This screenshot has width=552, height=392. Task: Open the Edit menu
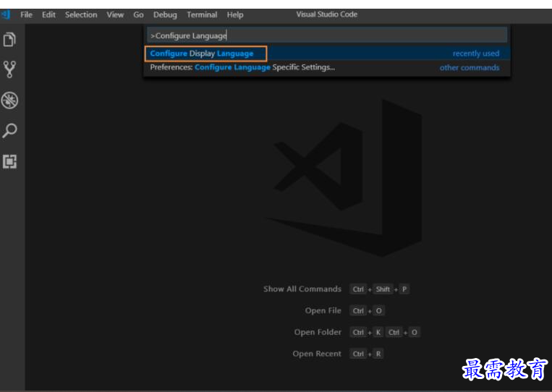click(48, 14)
